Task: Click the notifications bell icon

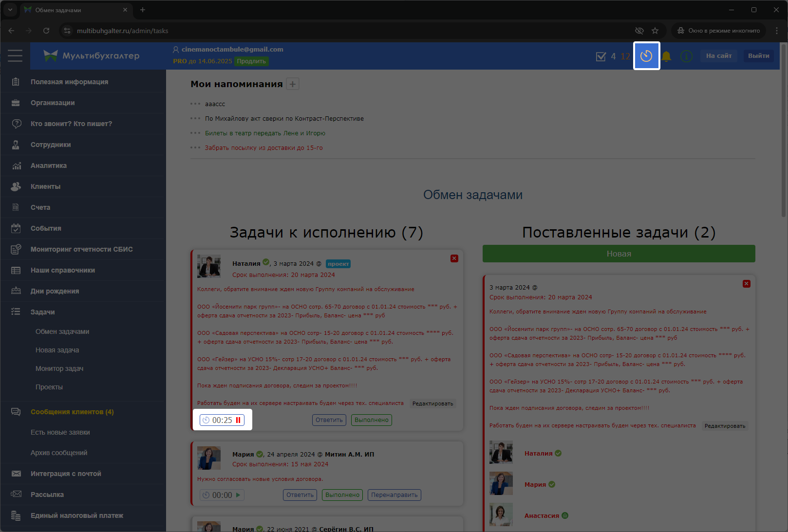Action: (666, 56)
